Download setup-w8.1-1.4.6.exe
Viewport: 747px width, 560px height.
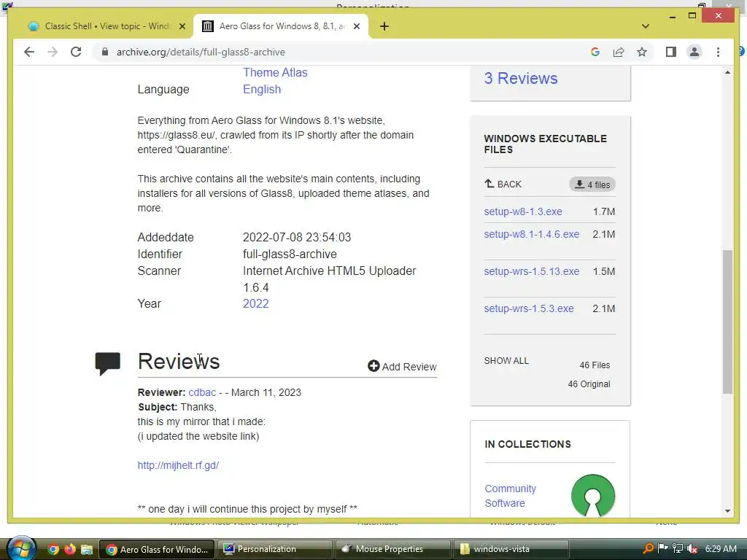click(x=532, y=234)
